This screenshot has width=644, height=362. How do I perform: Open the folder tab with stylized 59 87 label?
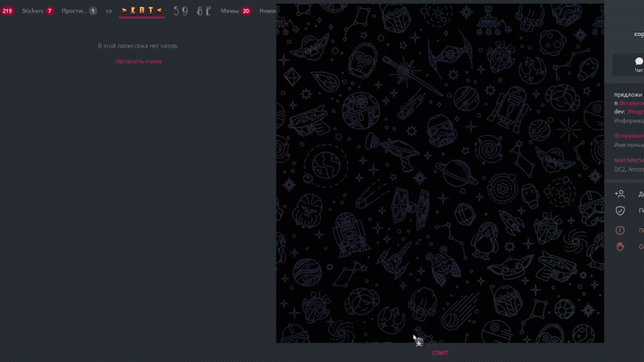click(x=192, y=11)
